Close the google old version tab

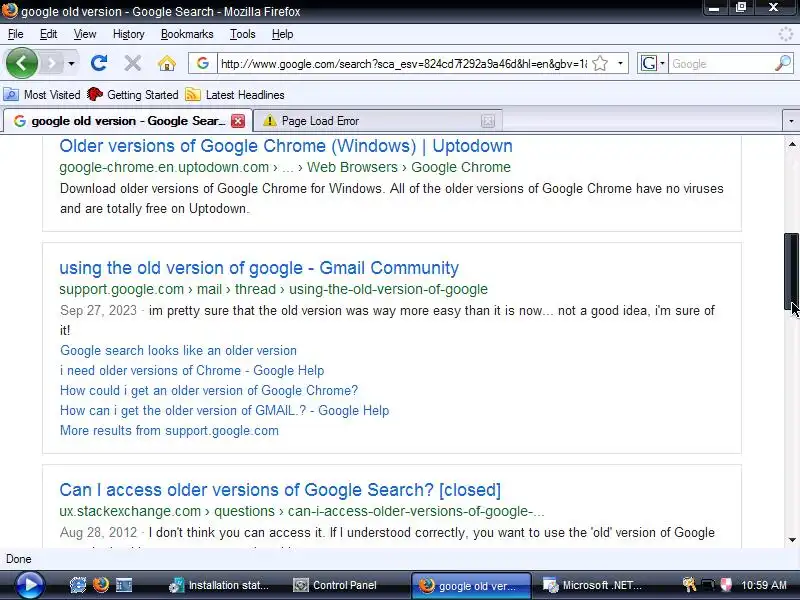click(x=238, y=121)
